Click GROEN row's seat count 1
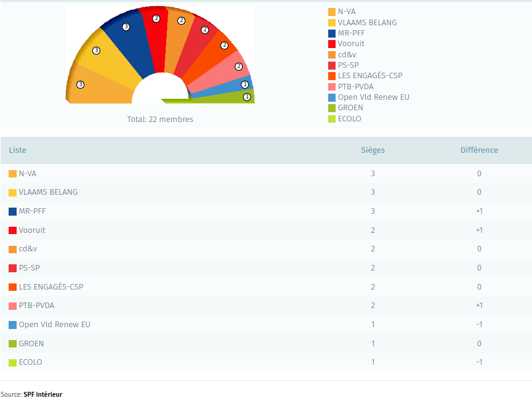 pos(373,344)
